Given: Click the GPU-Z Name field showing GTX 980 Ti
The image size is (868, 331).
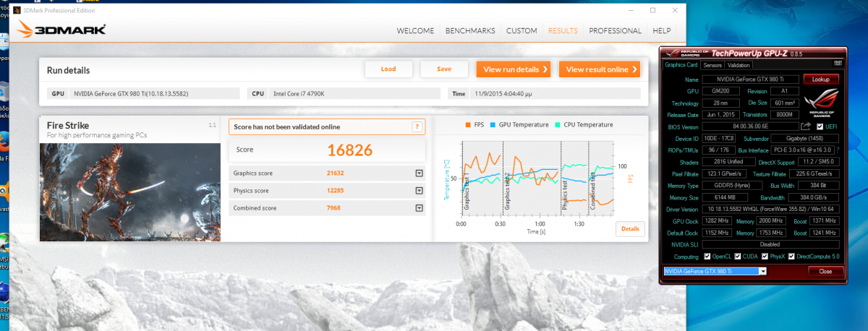Looking at the screenshot, I should pyautogui.click(x=750, y=79).
